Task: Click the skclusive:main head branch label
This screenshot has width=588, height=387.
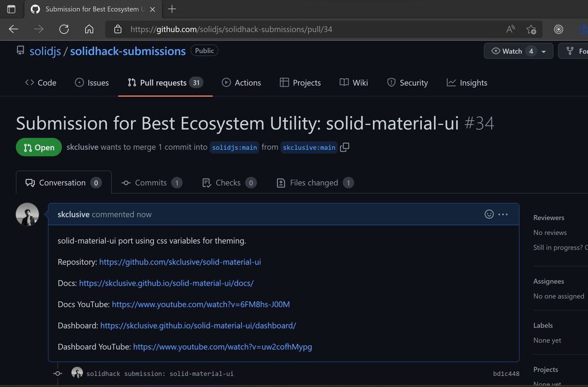Action: click(309, 147)
